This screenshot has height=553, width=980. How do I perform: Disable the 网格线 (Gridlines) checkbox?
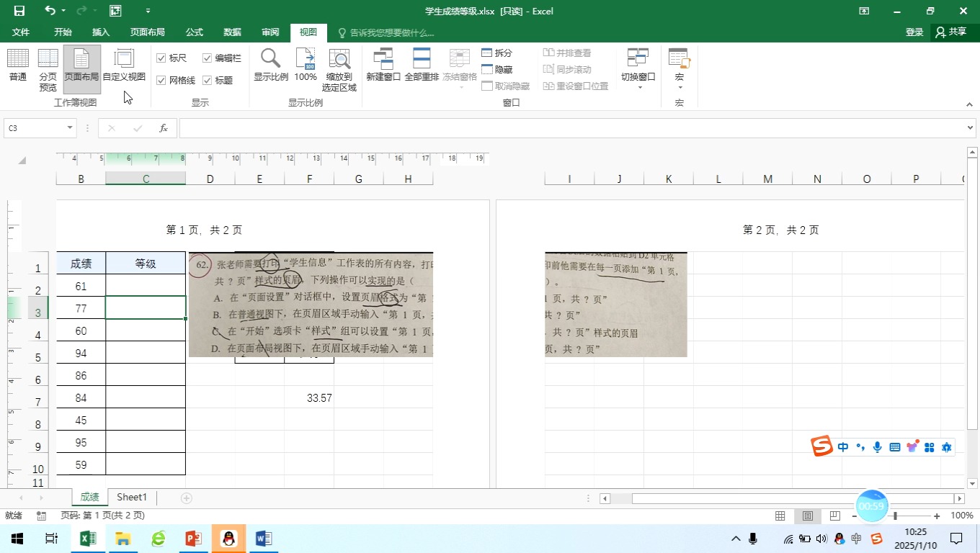click(x=161, y=79)
